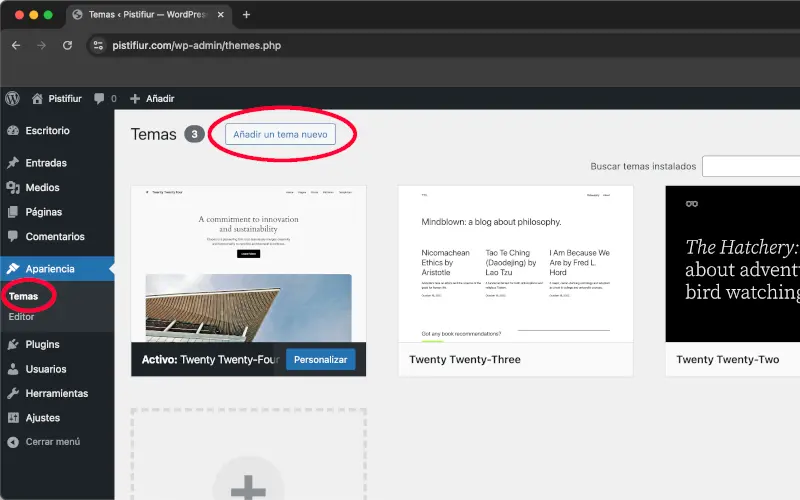This screenshot has height=500, width=800.
Task: Click the browser forward arrow
Action: point(41,45)
